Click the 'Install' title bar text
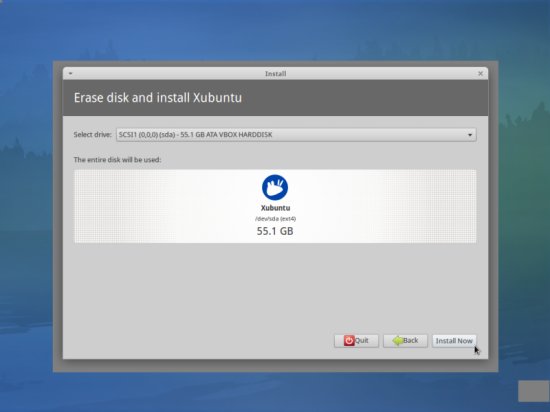Screen dimensions: 550x412 (x=275, y=74)
